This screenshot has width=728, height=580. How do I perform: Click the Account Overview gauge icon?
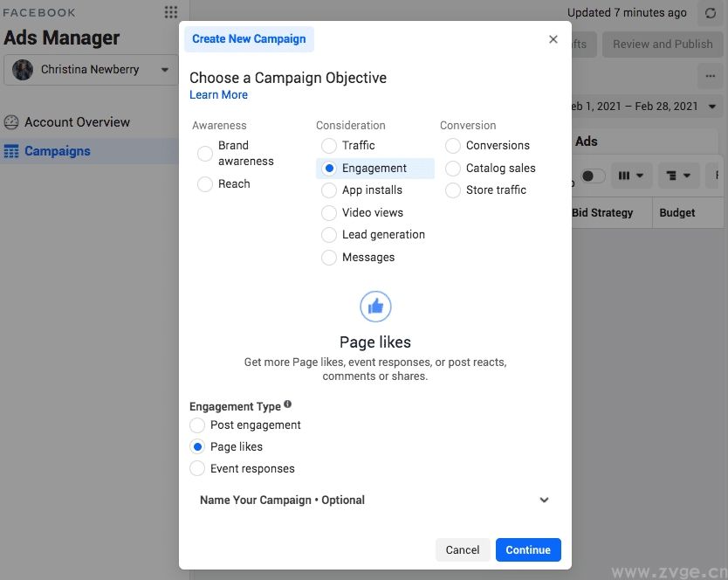coord(11,122)
